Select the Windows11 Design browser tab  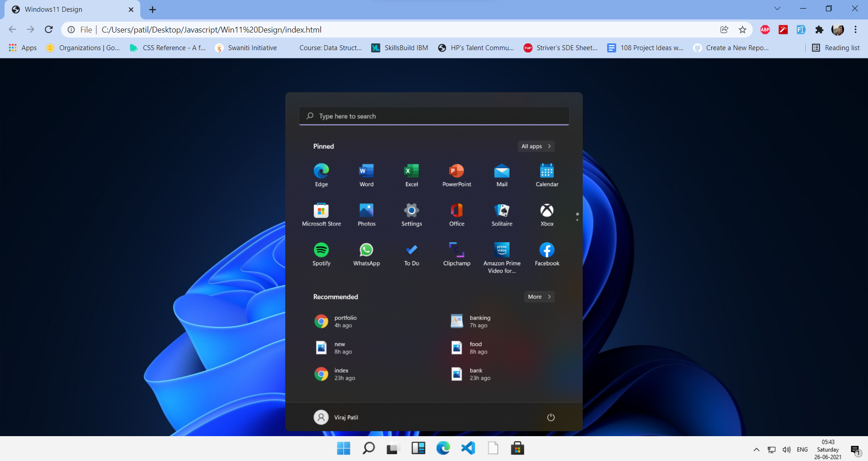(x=54, y=9)
